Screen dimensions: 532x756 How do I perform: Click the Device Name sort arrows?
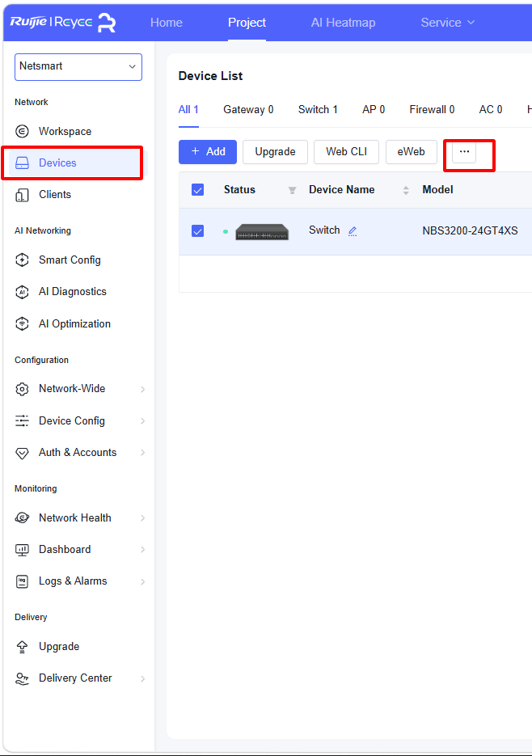click(406, 191)
